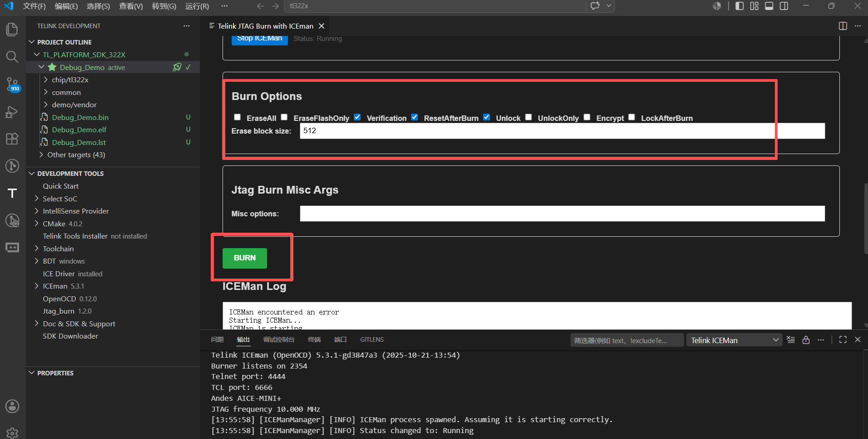Viewport: 868px width, 439px height.
Task: Switch to the 终端 panel tab
Action: tap(314, 339)
